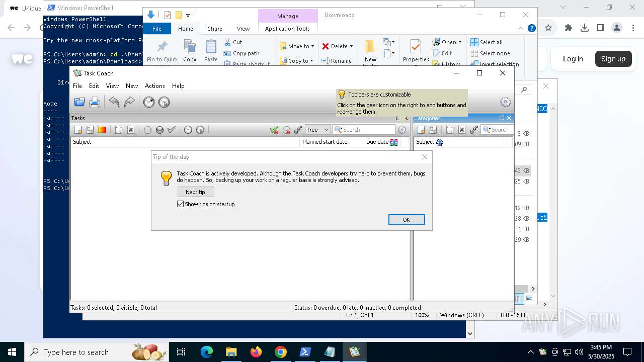
Task: Click the gray dots filter icon in Tasks toolbar
Action: click(298, 130)
